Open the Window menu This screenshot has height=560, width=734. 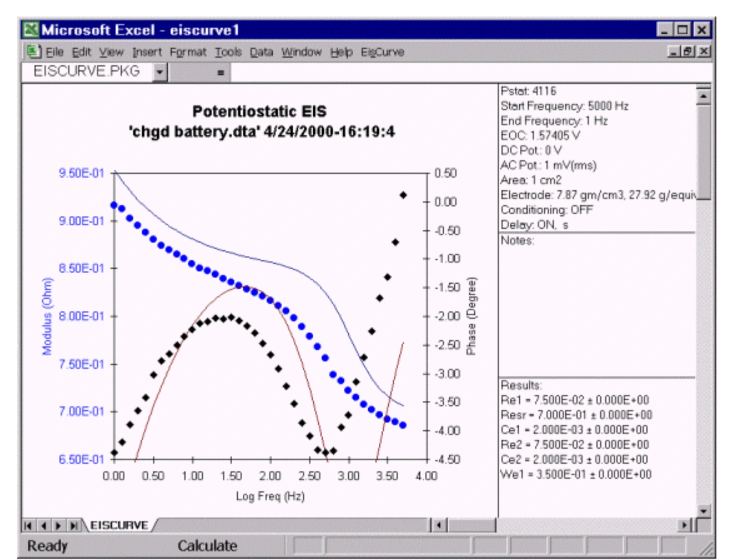point(301,52)
